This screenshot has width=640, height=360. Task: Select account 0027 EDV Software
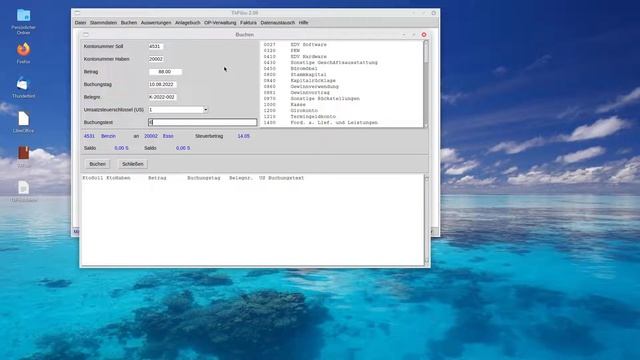(295, 44)
